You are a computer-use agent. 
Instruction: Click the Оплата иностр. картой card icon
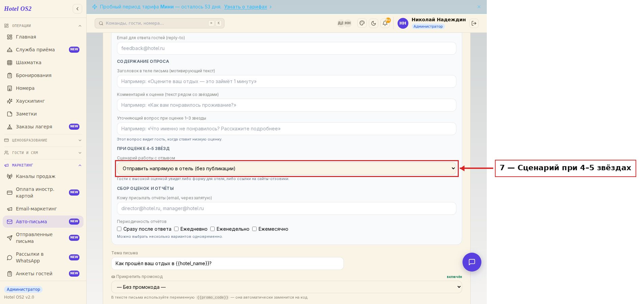click(10, 193)
